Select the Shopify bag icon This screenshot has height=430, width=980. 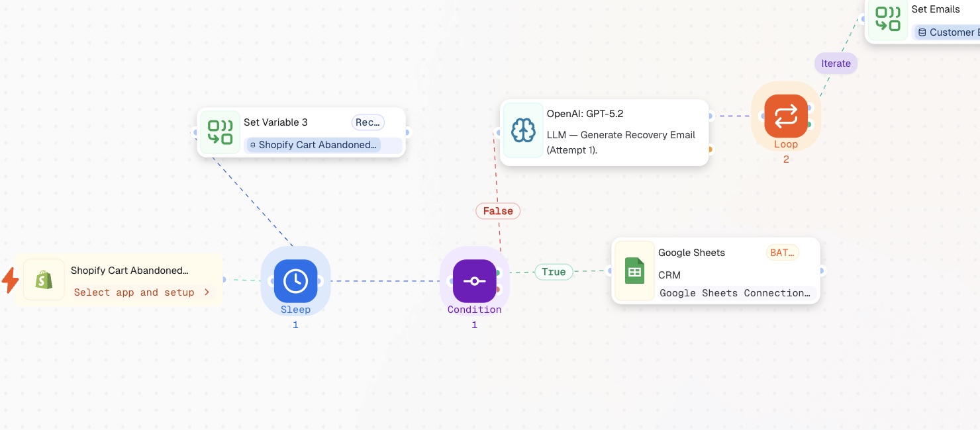44,280
